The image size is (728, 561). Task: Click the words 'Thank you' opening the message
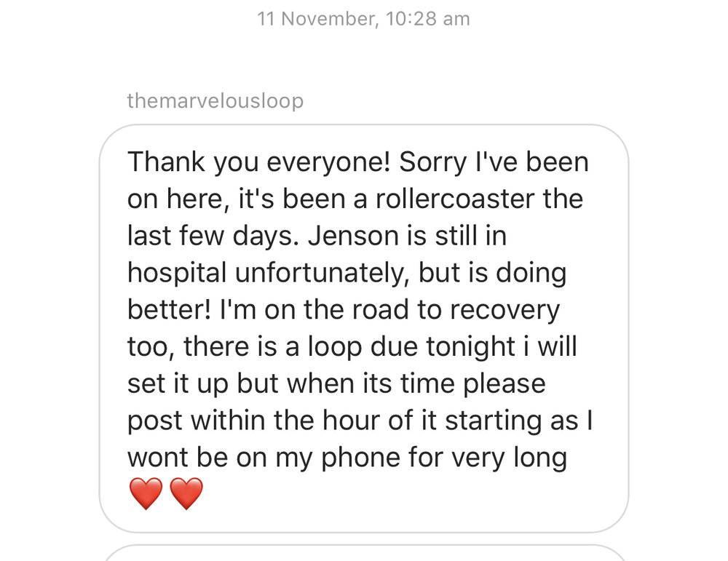[x=193, y=163]
